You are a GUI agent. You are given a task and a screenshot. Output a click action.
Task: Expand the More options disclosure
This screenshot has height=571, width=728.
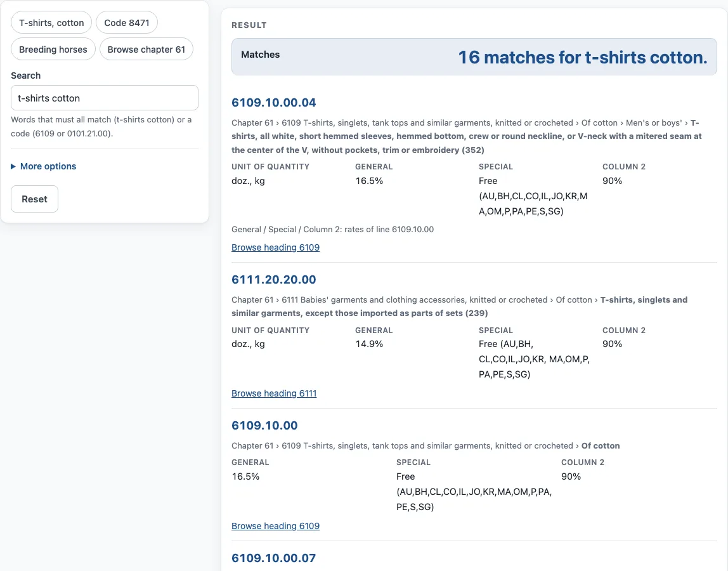(x=44, y=166)
